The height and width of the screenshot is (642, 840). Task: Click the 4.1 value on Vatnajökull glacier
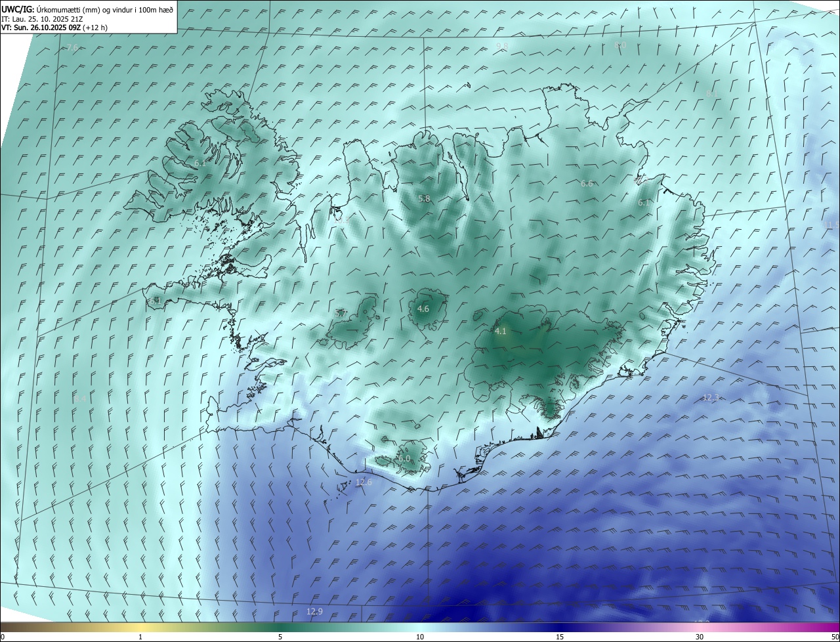point(500,332)
